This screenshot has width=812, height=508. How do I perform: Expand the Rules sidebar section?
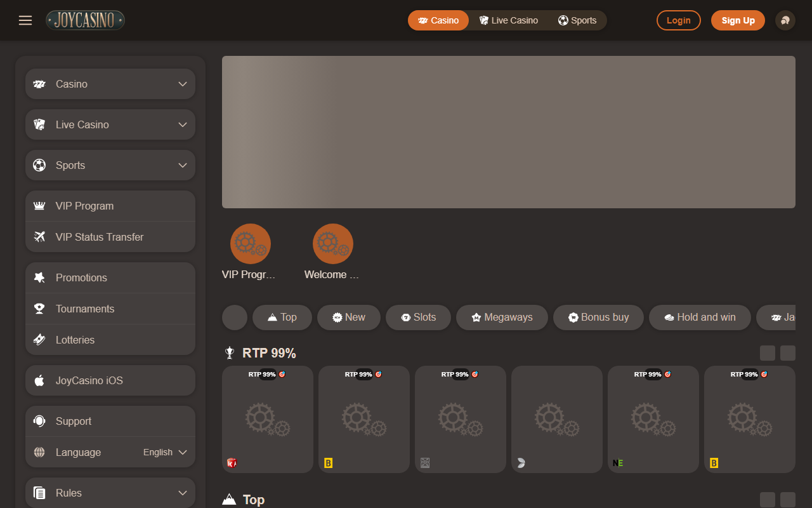[x=110, y=493]
